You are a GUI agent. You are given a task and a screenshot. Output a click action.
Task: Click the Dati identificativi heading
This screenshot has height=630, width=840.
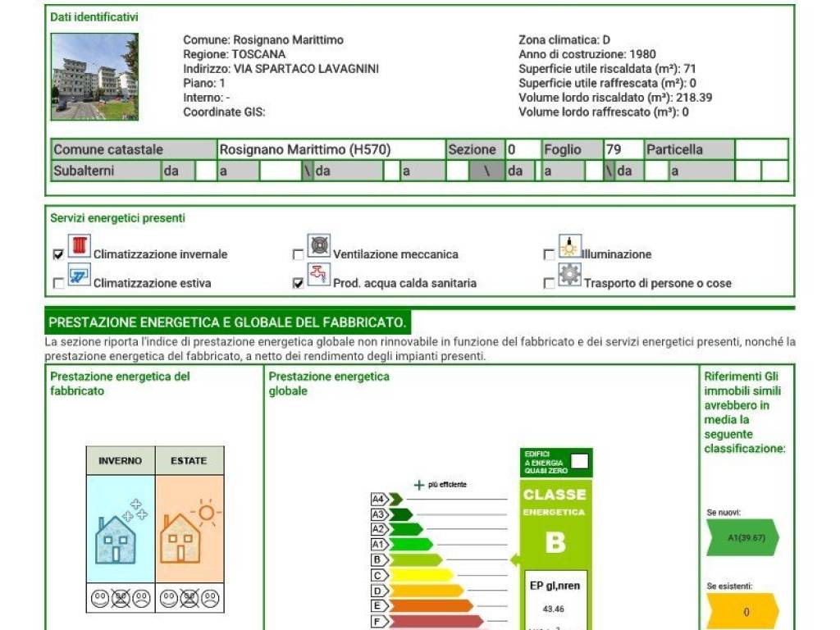tap(94, 17)
